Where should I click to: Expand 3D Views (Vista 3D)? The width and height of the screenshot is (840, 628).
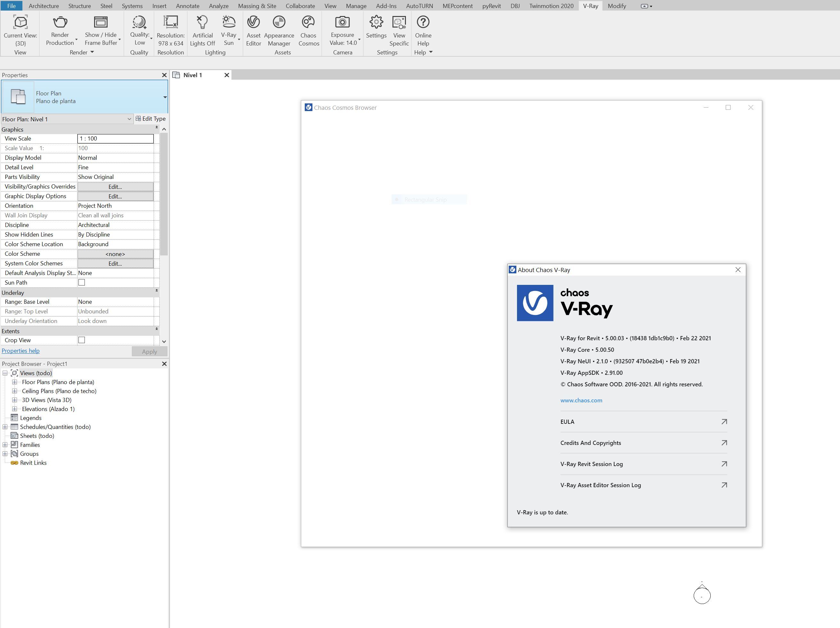(x=14, y=400)
